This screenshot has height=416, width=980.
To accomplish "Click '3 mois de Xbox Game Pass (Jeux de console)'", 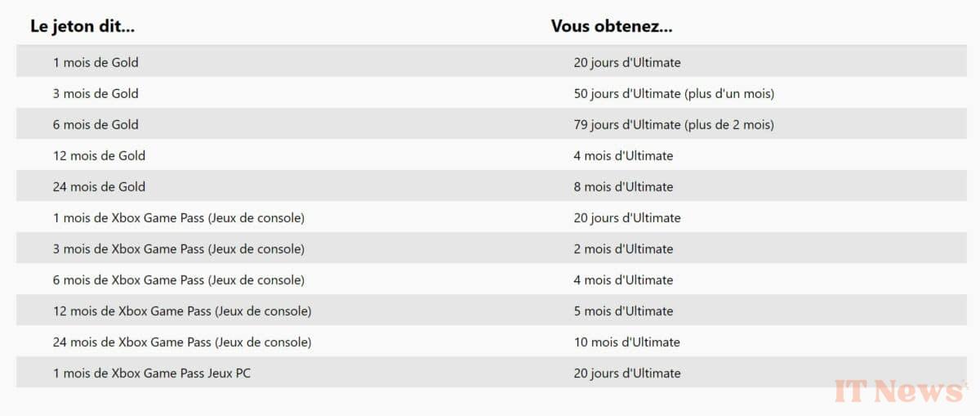I will tap(179, 248).
